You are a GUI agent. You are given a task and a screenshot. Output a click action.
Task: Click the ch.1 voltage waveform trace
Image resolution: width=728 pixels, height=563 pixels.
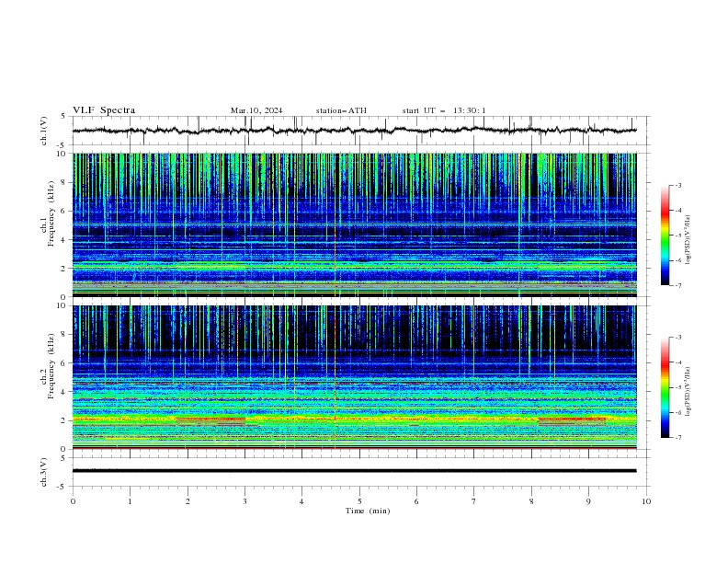point(354,131)
